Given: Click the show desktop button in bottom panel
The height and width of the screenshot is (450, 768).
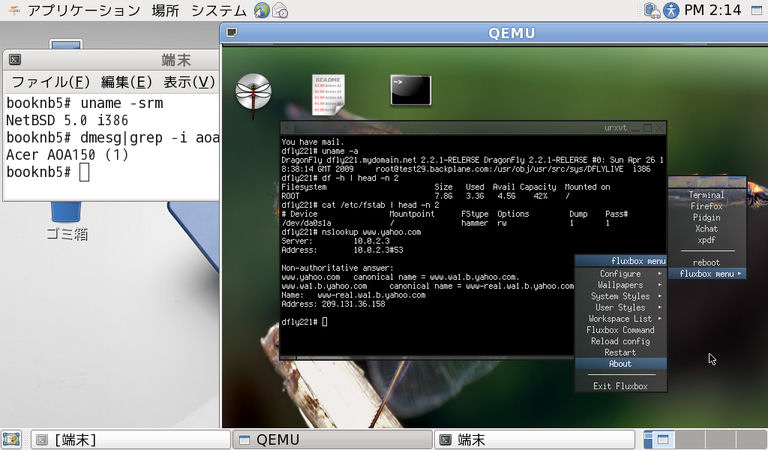Looking at the screenshot, I should [x=11, y=440].
